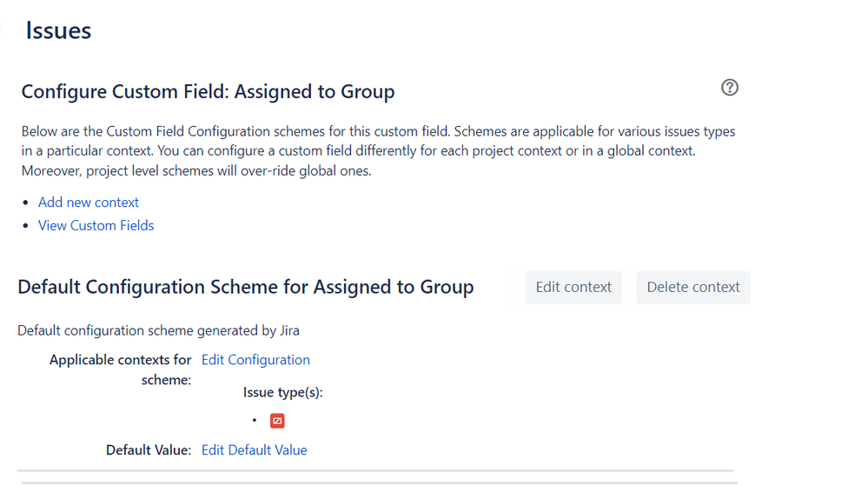The height and width of the screenshot is (492, 868).
Task: Click the Default Value label
Action: click(x=148, y=449)
